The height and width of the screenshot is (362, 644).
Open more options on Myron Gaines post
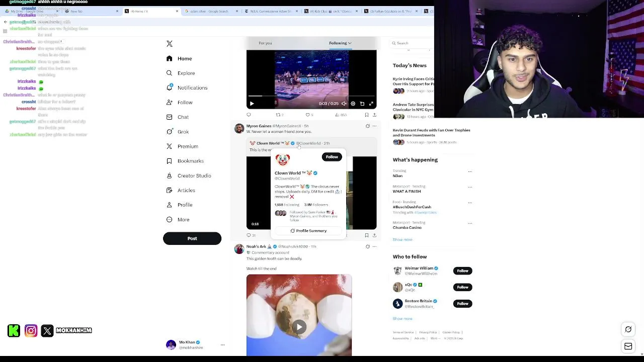tap(374, 126)
